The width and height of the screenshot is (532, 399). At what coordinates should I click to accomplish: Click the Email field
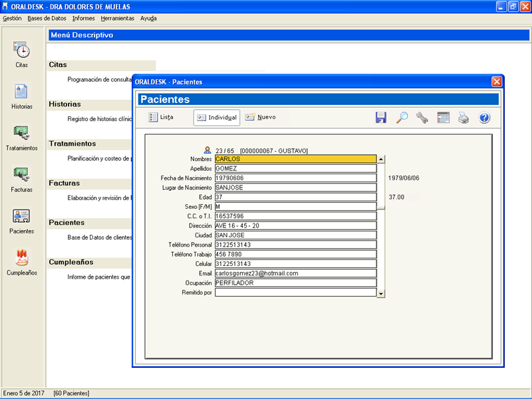[295, 273]
